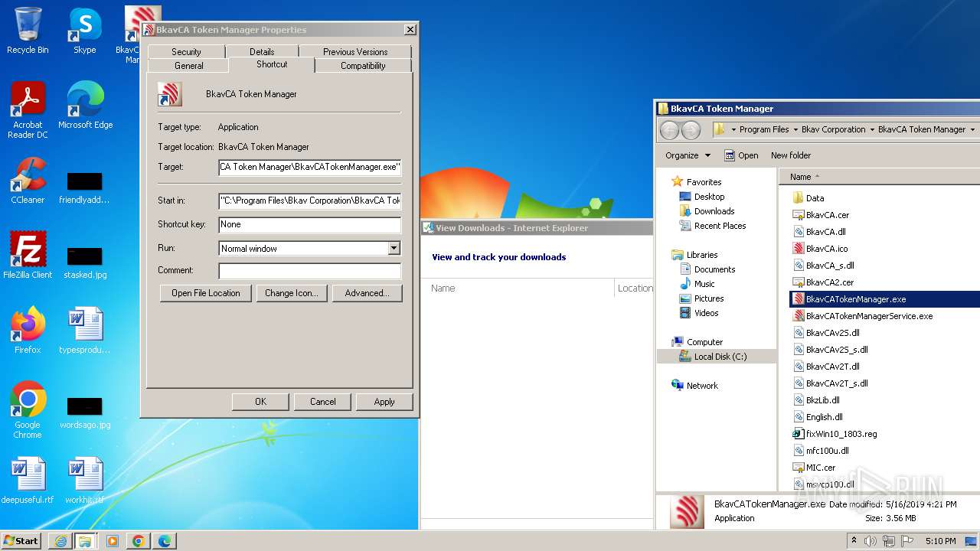
Task: Select Computer in the navigation pane
Action: 704,342
